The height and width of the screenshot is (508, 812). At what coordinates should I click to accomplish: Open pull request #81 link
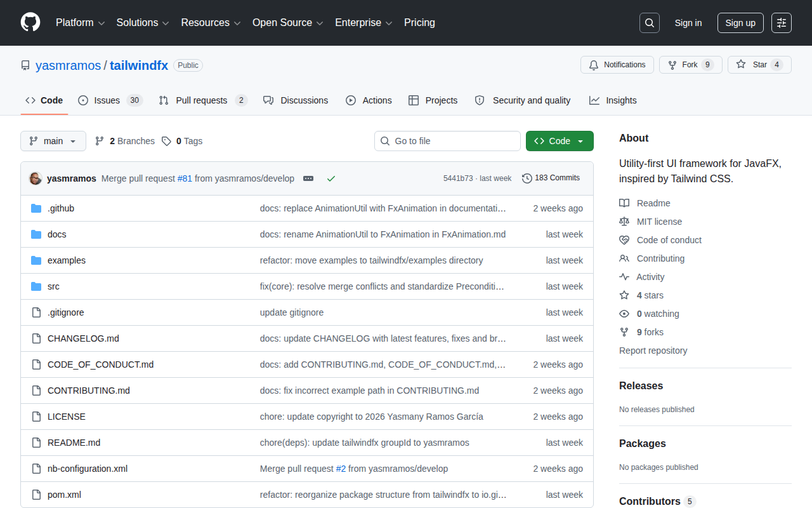[185, 178]
